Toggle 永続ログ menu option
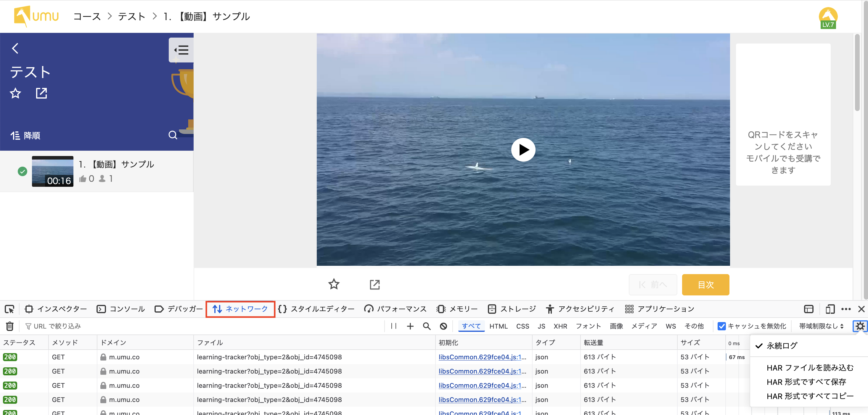The image size is (868, 415). [x=781, y=345]
